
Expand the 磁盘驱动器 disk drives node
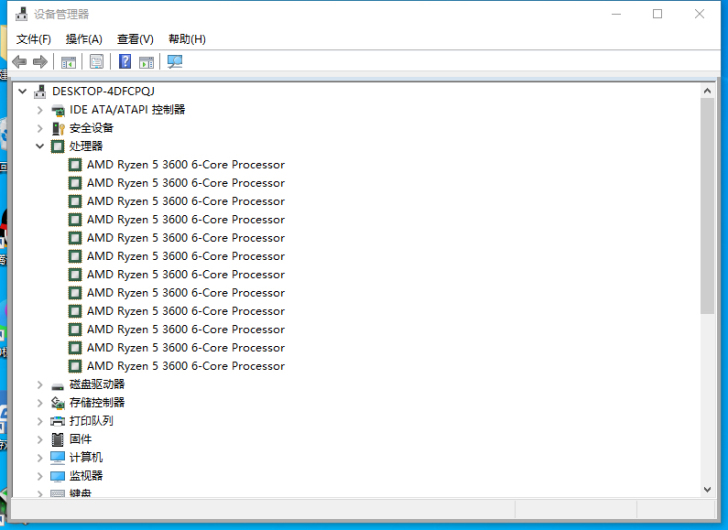click(40, 385)
